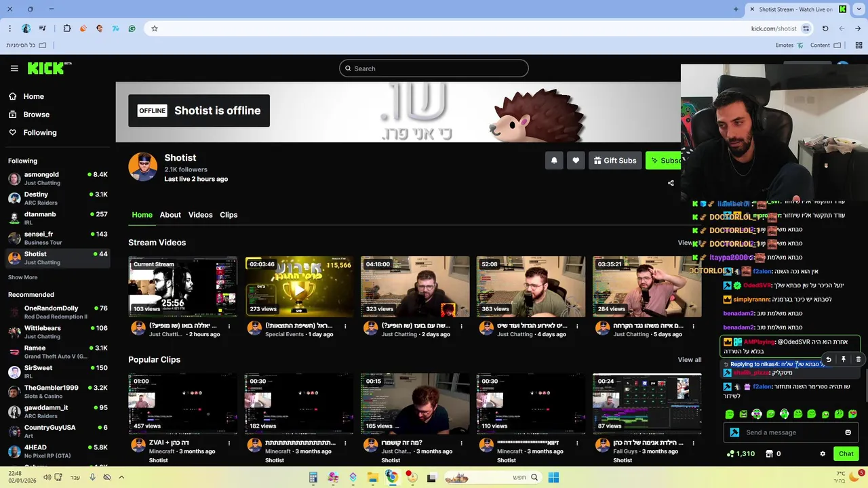Open options menu for the 457-views clip
Image resolution: width=868 pixels, height=488 pixels.
229,443
